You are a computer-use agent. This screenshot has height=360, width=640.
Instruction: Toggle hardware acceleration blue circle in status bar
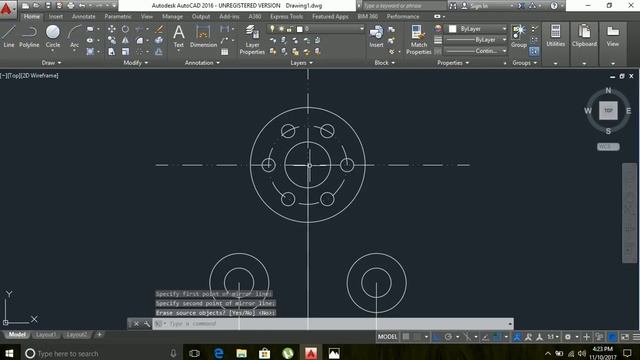coord(612,337)
